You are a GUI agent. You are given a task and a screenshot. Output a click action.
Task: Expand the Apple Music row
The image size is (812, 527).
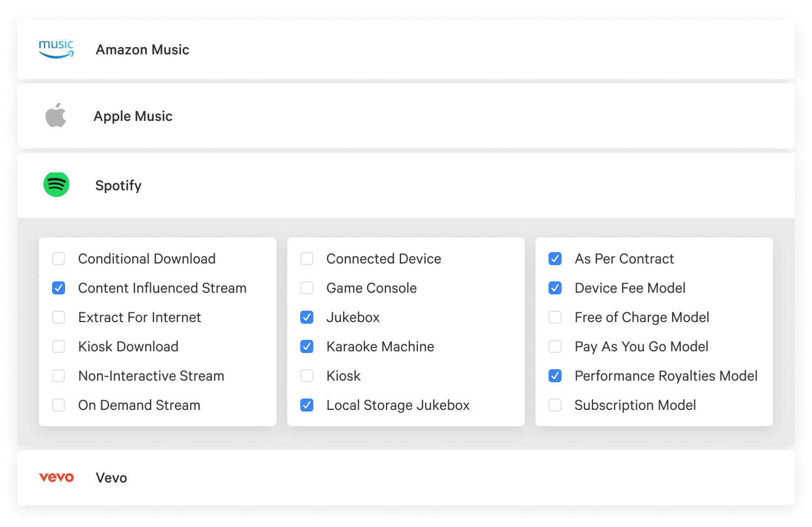(406, 116)
